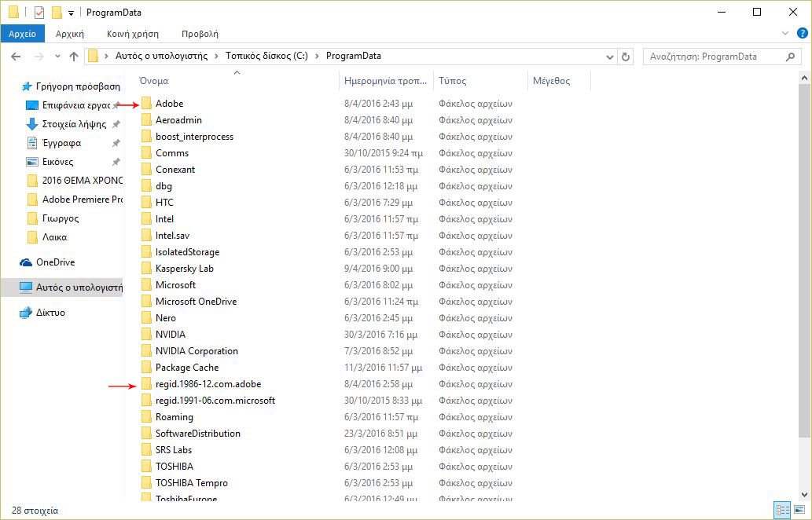The image size is (812, 520).
Task: Open Help with the blue question mark icon
Action: (x=802, y=33)
